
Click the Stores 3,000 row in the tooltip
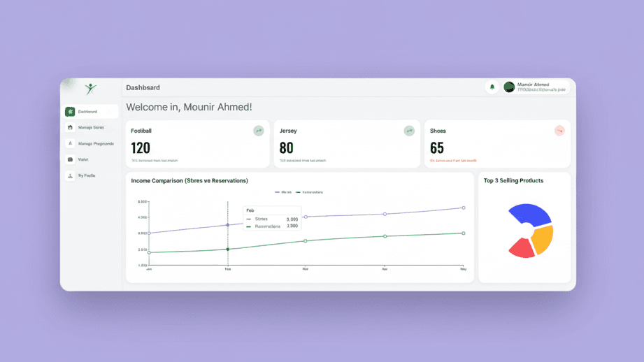[272, 219]
